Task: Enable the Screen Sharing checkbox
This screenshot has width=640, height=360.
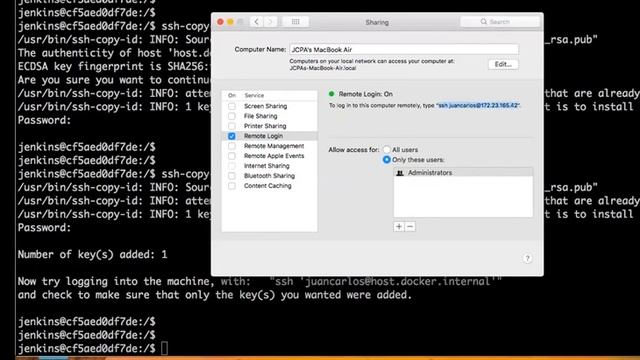Action: point(232,106)
